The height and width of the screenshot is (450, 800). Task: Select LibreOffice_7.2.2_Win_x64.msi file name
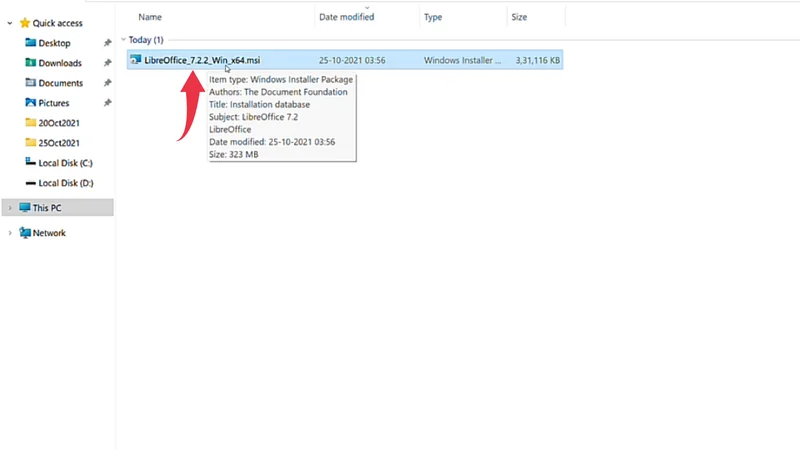pos(202,60)
